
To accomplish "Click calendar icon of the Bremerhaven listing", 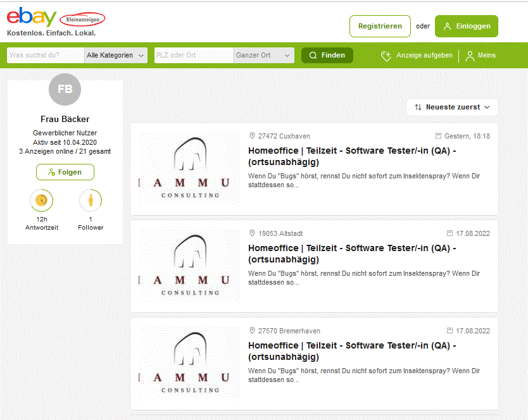I will coord(450,330).
